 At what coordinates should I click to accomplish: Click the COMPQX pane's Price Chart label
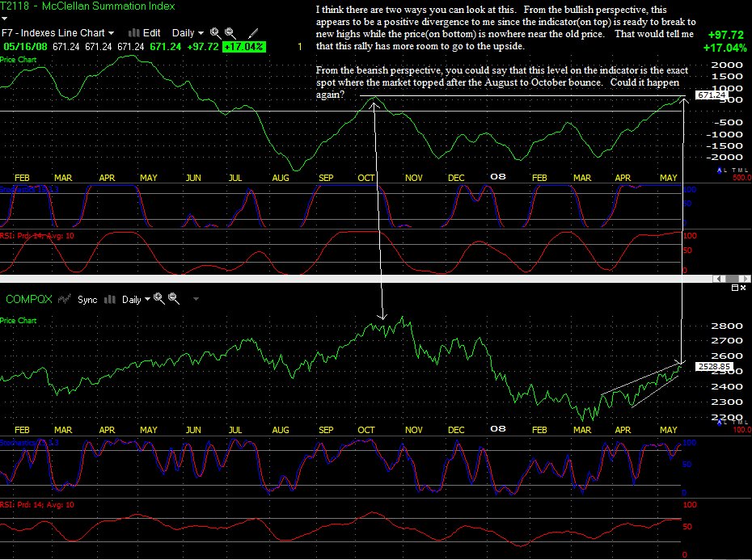(x=19, y=320)
